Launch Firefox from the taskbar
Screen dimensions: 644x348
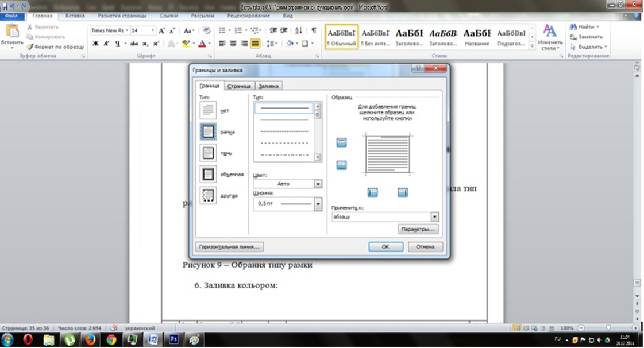point(90,339)
